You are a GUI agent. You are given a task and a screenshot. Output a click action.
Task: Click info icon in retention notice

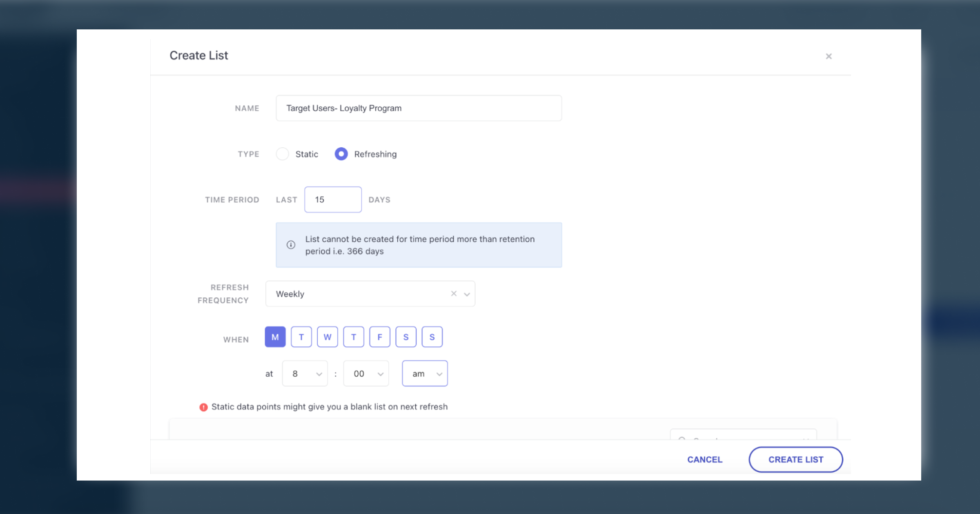[291, 245]
